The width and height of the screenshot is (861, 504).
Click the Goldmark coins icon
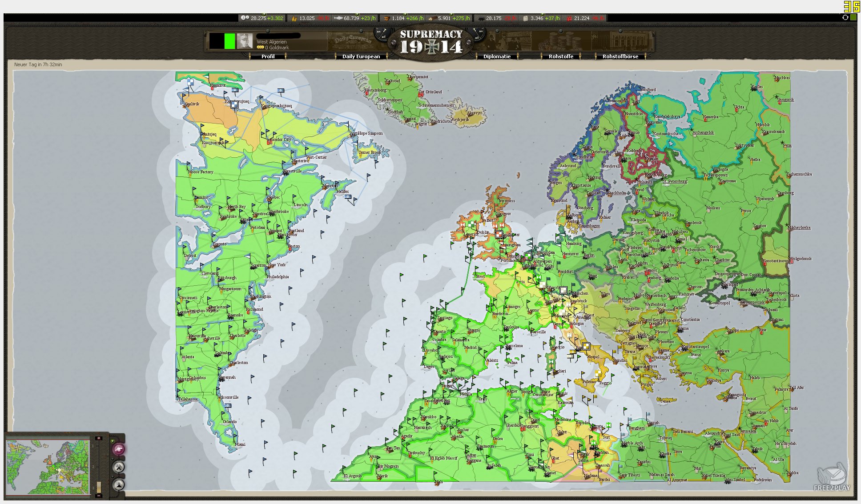tap(261, 48)
